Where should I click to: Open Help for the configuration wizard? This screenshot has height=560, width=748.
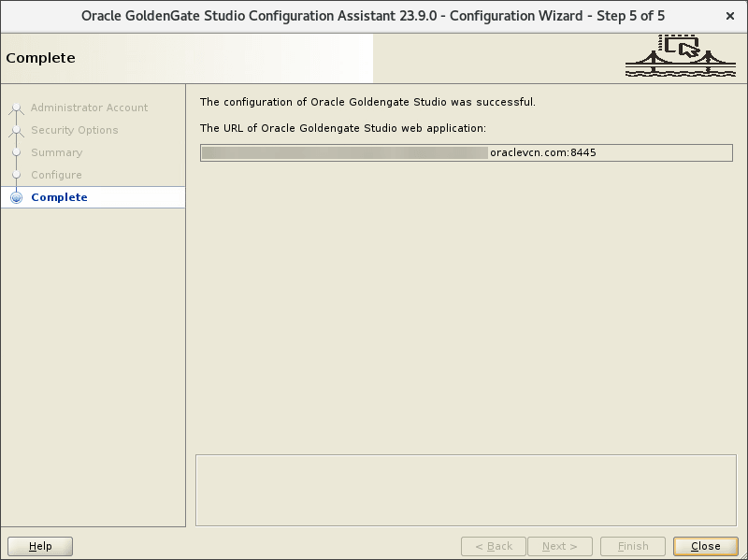click(x=39, y=546)
